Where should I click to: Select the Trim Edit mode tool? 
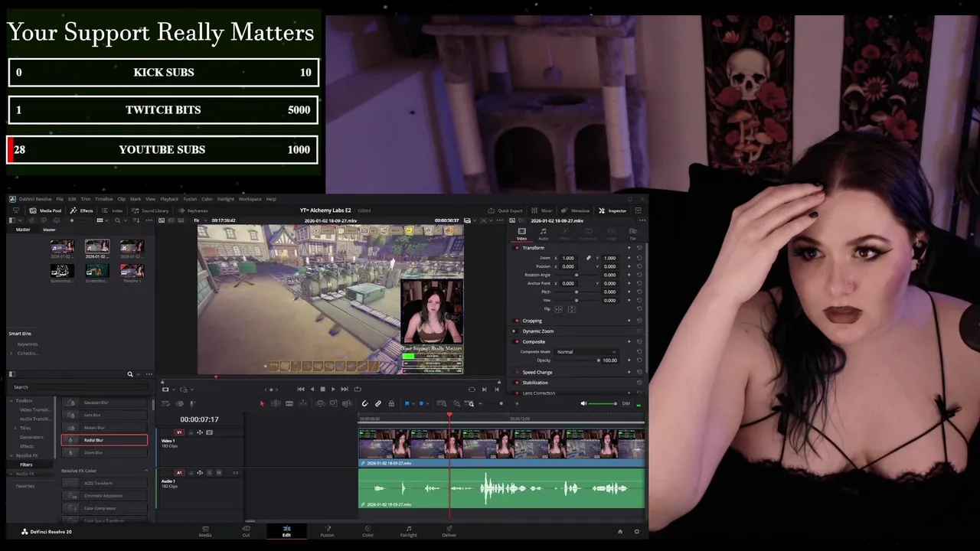click(x=276, y=403)
